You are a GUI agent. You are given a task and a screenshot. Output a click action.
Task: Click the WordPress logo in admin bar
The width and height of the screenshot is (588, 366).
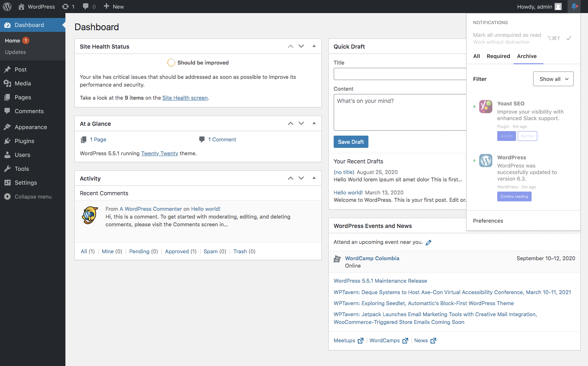click(7, 7)
